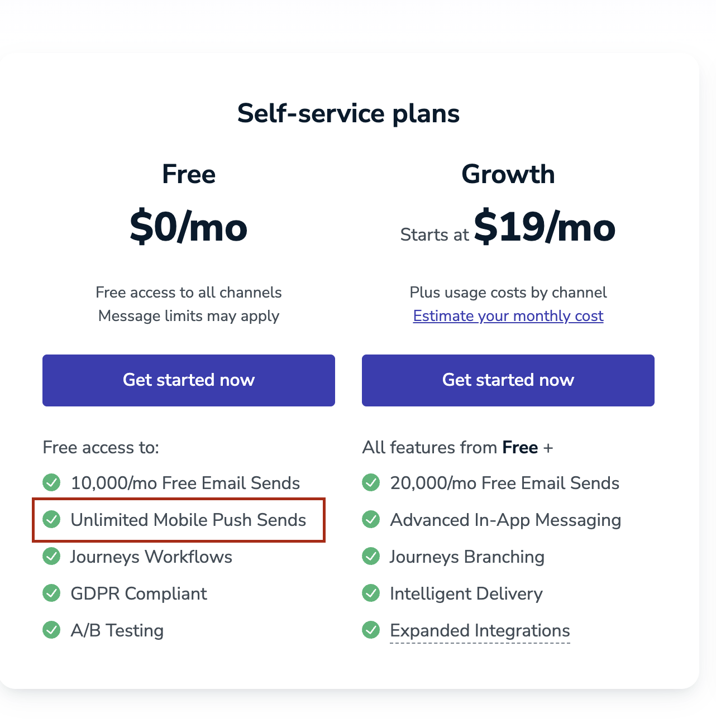Viewport: 716px width, 728px height.
Task: Click checkmark icon beside 10,000/mo Free Email Sends
Action: [x=52, y=482]
